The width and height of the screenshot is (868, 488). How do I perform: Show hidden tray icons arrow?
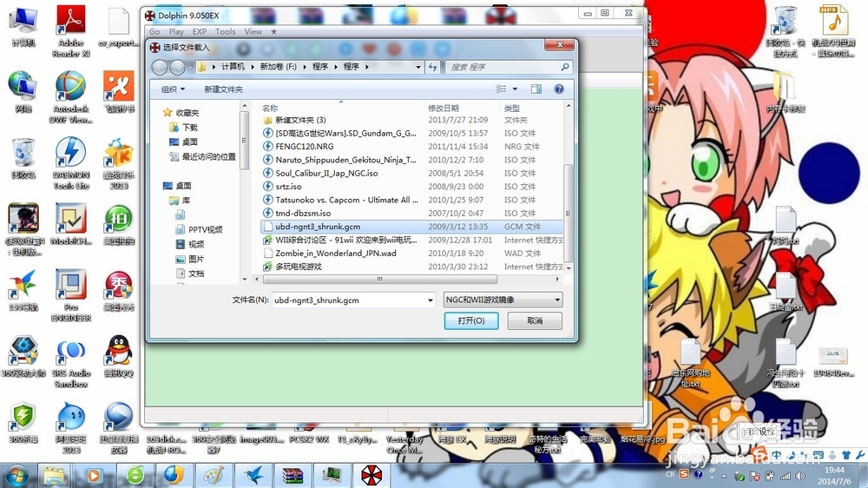coord(724,476)
